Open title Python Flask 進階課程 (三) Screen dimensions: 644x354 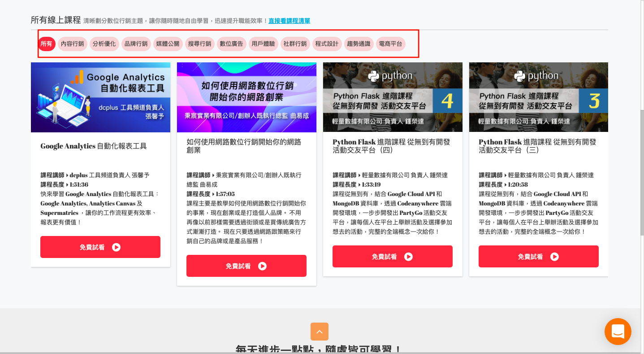pyautogui.click(x=537, y=146)
